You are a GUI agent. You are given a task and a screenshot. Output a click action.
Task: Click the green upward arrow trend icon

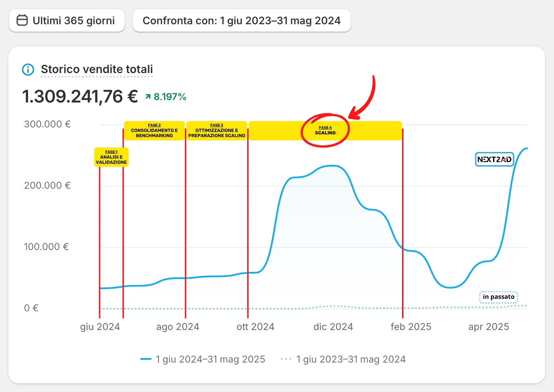[148, 97]
